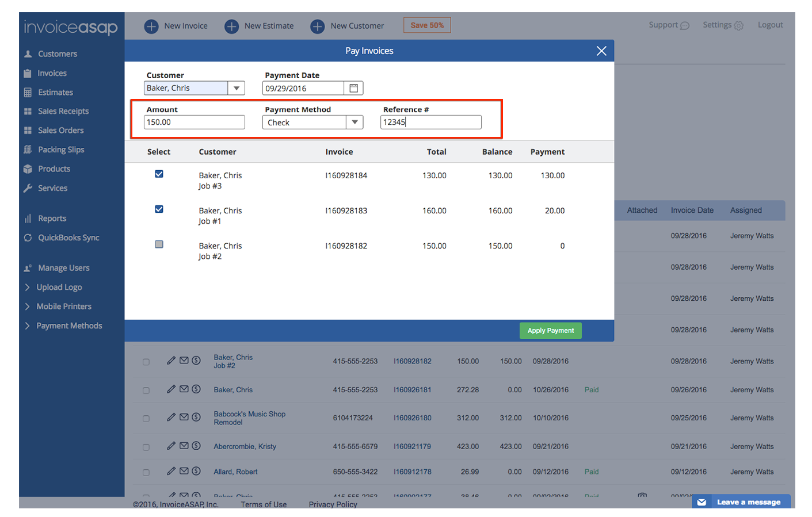This screenshot has height=517, width=812.
Task: Click email envelope icon for Abercrombie, Kristy
Action: [184, 446]
